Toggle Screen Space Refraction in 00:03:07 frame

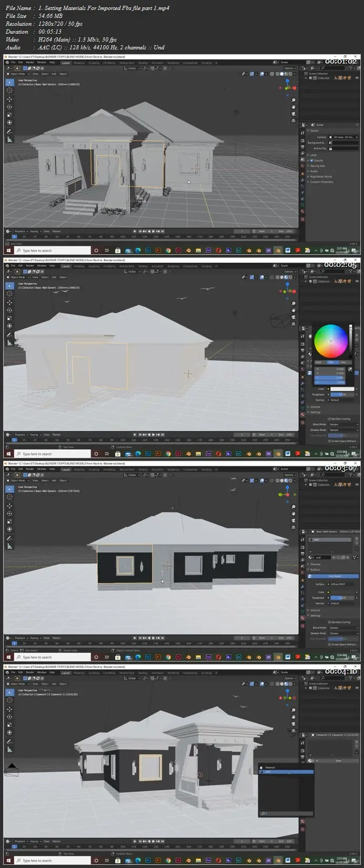click(329, 644)
